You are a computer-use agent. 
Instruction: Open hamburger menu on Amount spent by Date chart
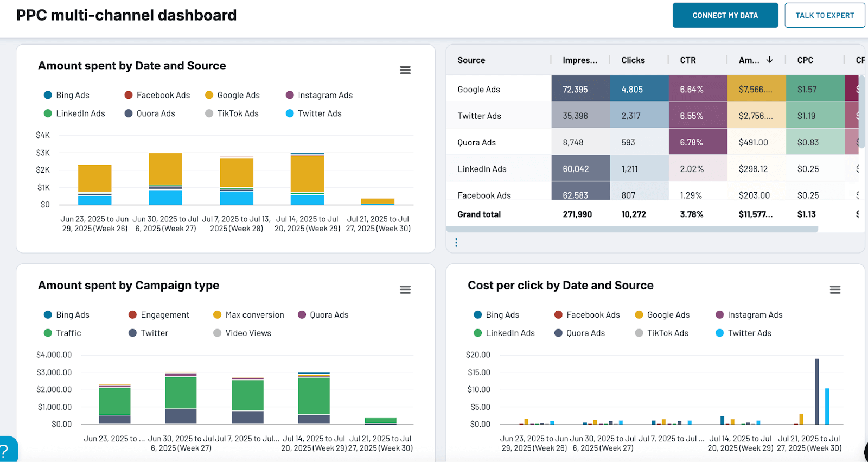click(x=405, y=70)
